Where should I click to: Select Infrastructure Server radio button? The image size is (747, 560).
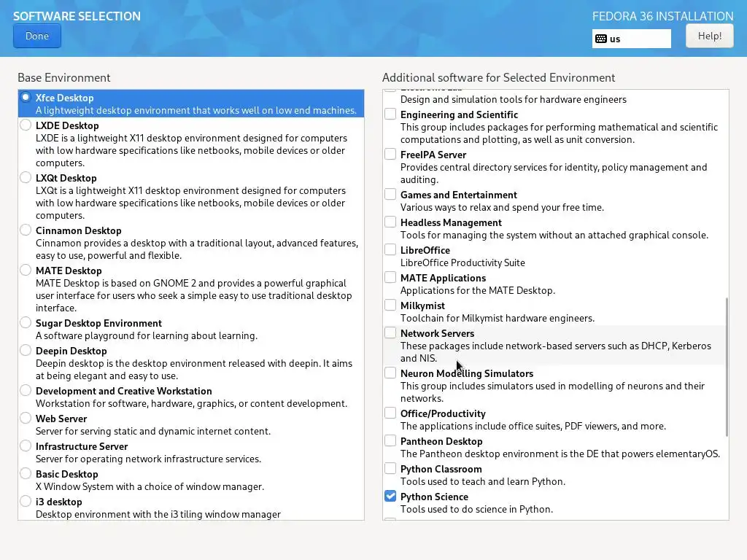pyautogui.click(x=26, y=446)
